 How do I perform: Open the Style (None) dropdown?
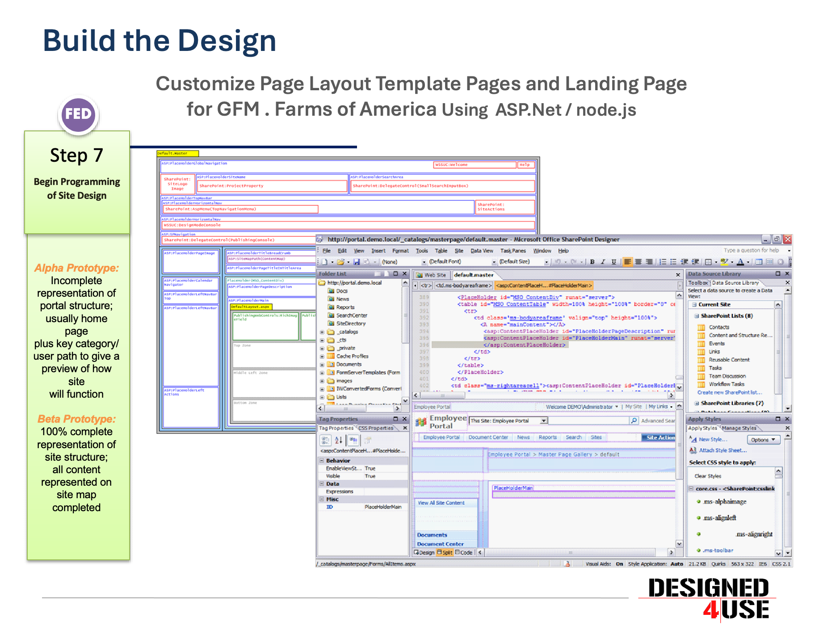pyautogui.click(x=424, y=262)
